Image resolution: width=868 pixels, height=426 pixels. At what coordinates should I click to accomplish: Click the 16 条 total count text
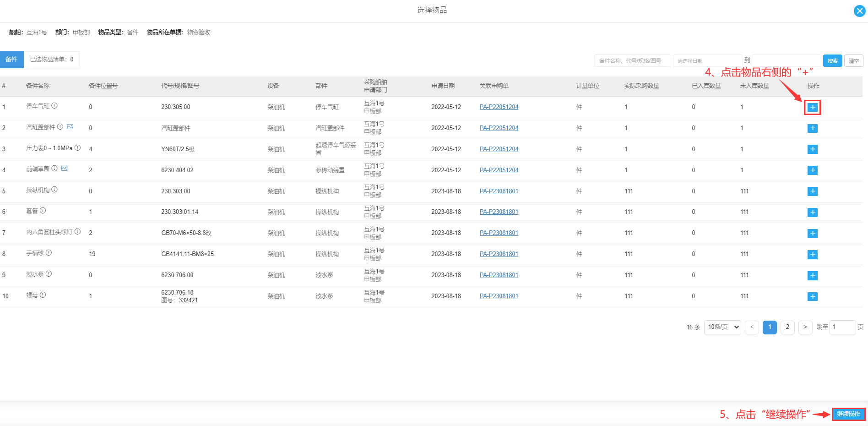693,328
